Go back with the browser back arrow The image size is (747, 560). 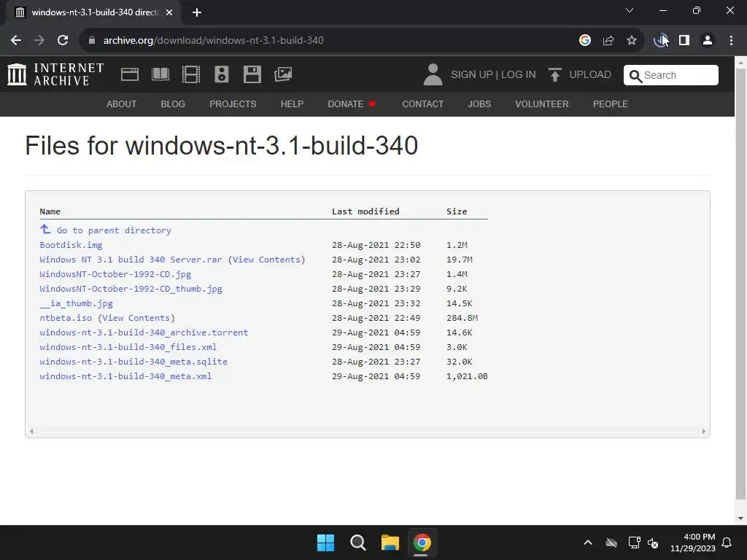(16, 41)
